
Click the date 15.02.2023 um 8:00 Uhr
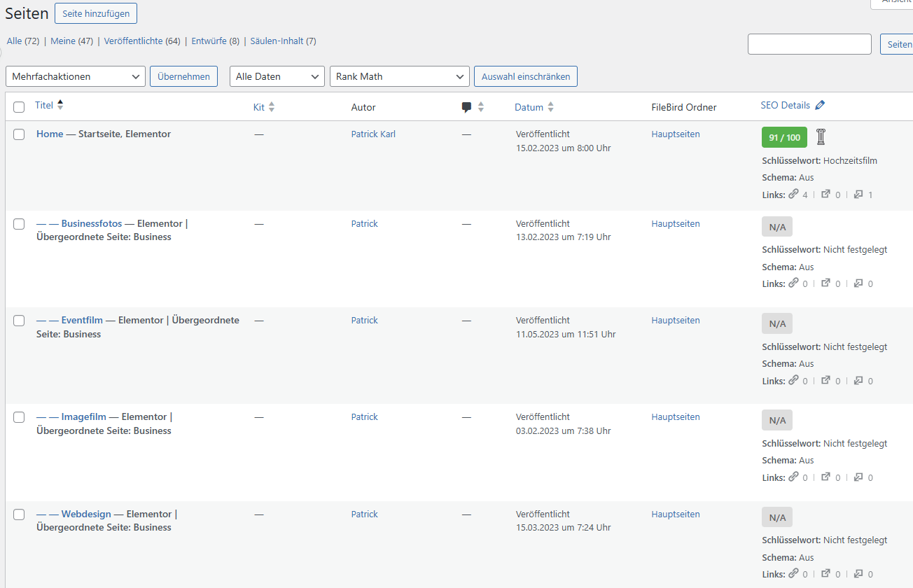point(564,148)
